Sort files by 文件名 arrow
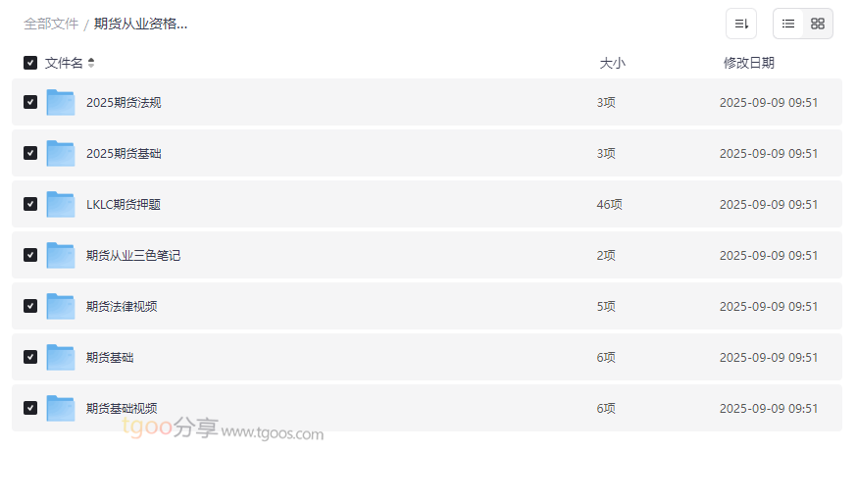The width and height of the screenshot is (857, 504). (x=91, y=63)
